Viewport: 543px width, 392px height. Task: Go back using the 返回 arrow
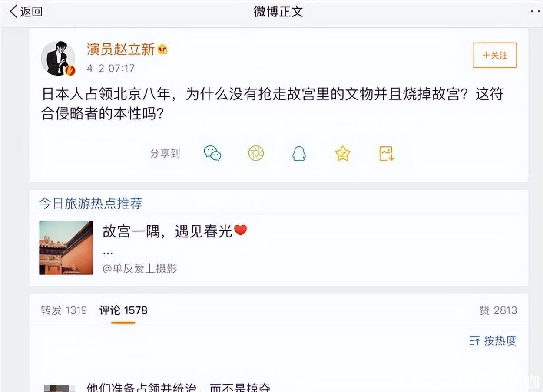click(26, 12)
